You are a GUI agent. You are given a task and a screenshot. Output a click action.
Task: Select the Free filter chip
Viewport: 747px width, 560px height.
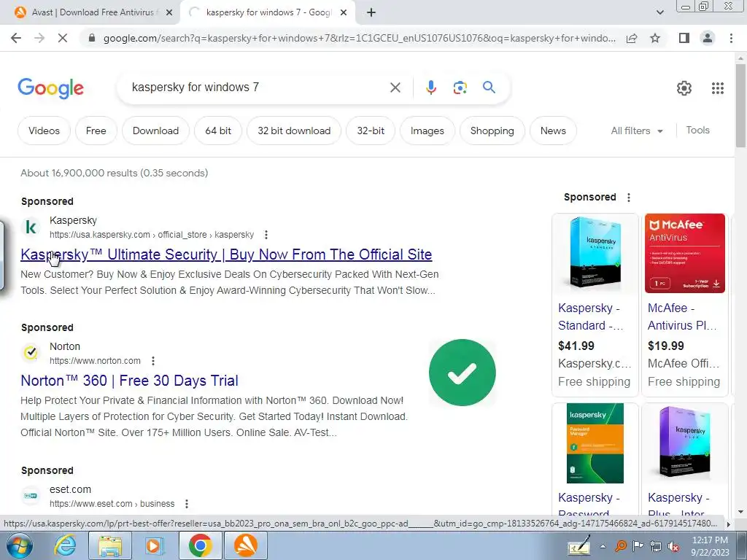point(96,131)
